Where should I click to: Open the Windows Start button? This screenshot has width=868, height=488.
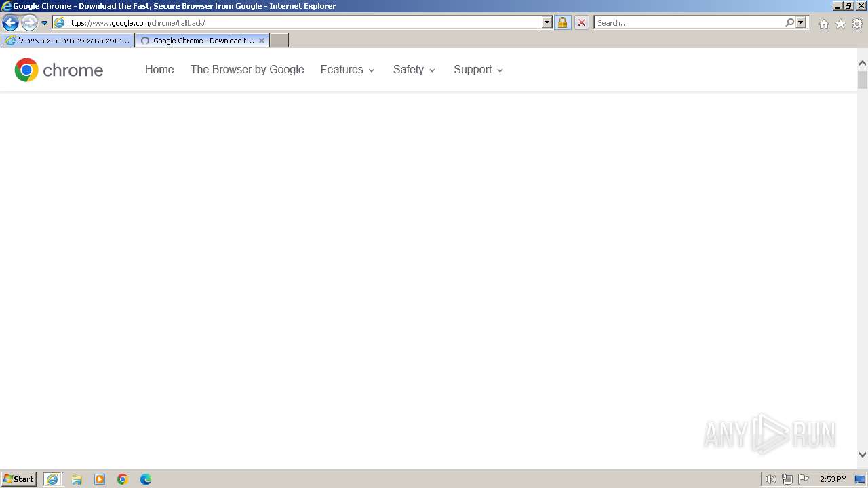pos(19,479)
